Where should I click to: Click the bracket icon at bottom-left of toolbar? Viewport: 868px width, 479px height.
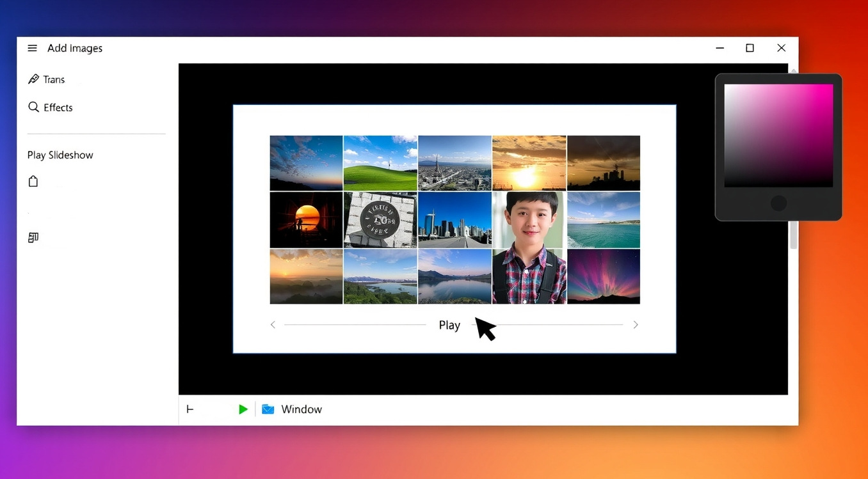[189, 409]
